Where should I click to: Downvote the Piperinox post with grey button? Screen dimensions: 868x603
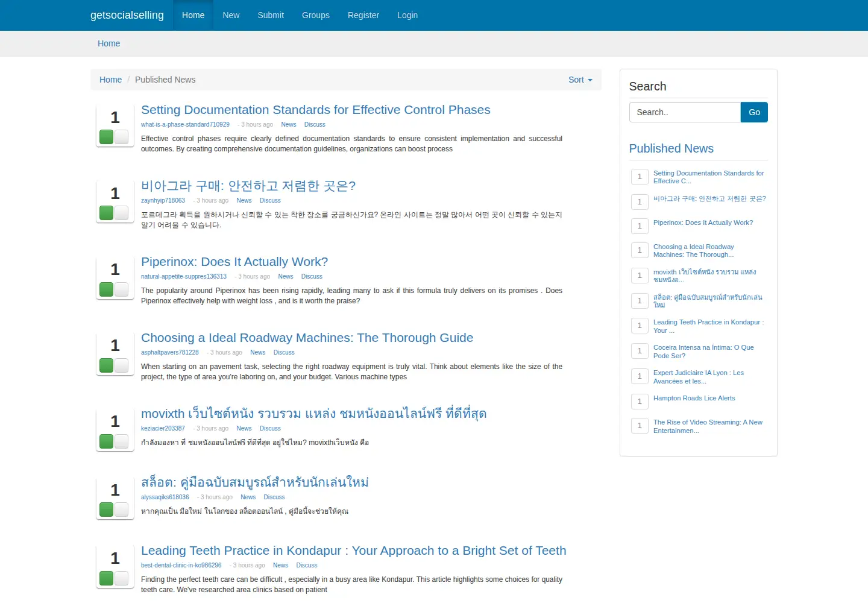121,289
